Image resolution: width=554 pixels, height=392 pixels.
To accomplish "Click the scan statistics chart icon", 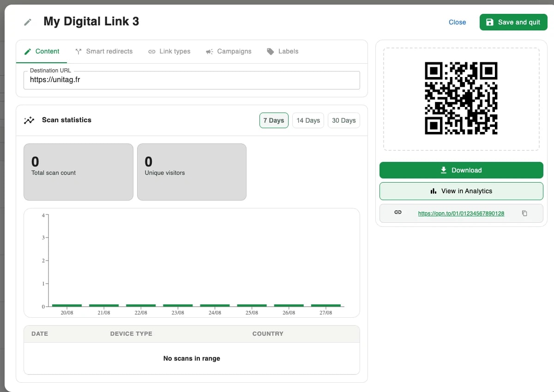I will 29,120.
